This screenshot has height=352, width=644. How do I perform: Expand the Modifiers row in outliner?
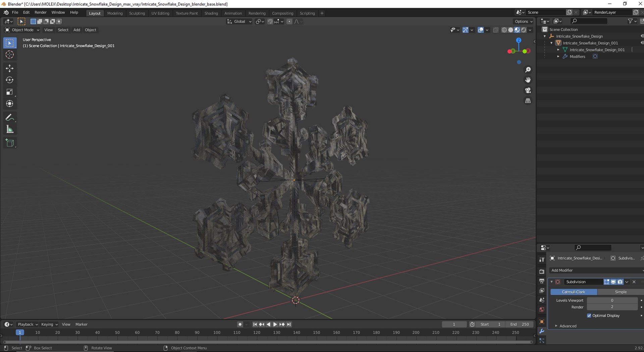pos(558,57)
